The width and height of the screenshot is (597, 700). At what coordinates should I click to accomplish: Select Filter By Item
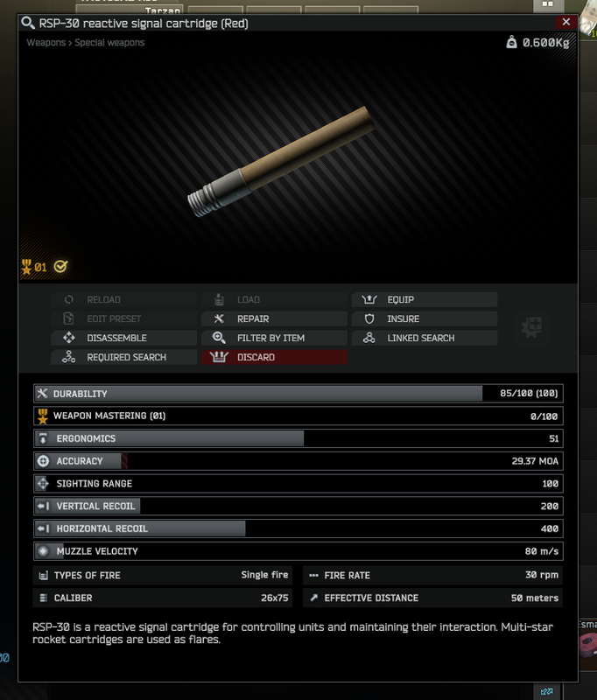274,338
